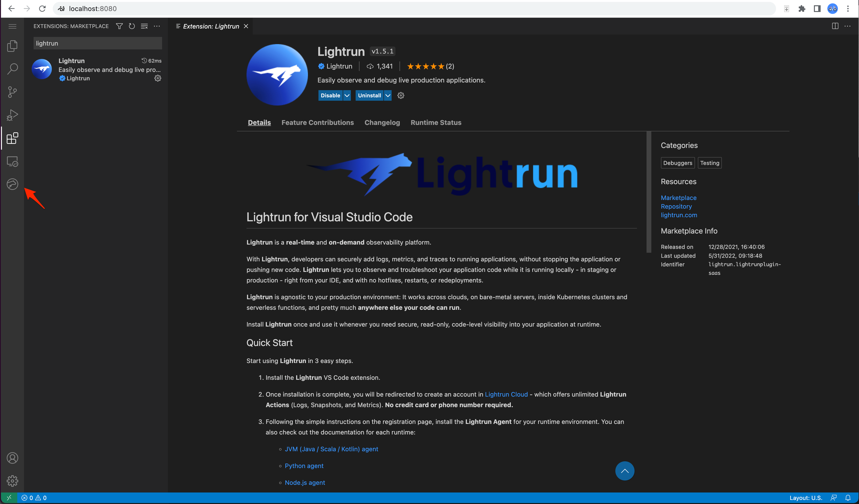Expand the Uninstall button dropdown arrow

point(388,95)
